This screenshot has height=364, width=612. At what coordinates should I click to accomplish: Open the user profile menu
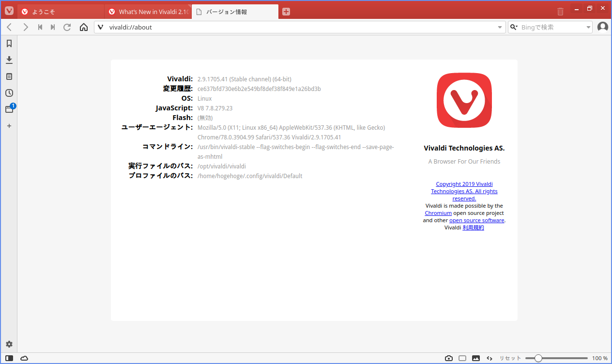603,27
